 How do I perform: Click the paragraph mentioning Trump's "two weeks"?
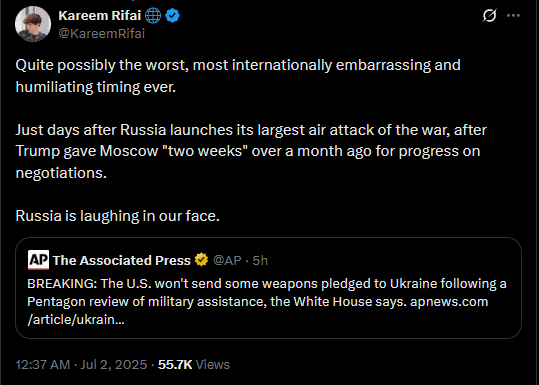251,151
